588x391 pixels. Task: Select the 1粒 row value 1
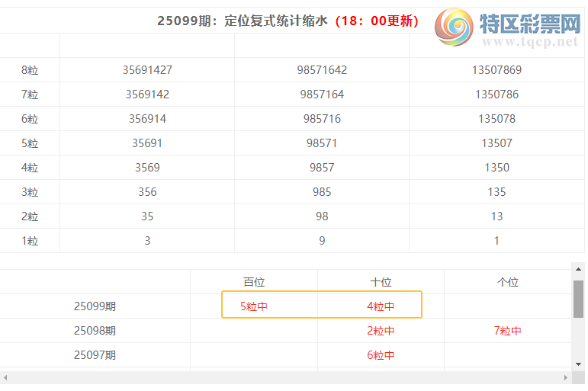click(x=497, y=241)
